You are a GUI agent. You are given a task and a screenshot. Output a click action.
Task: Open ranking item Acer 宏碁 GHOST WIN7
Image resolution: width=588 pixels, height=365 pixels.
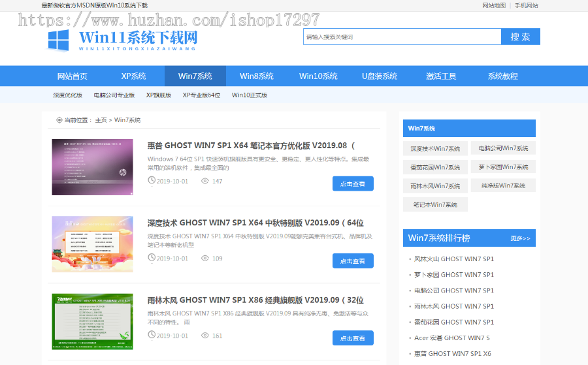(452, 338)
